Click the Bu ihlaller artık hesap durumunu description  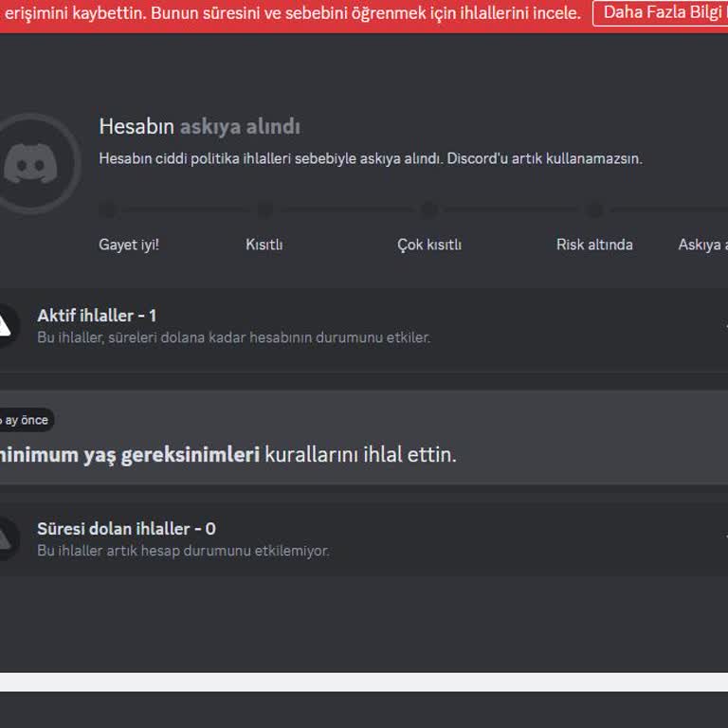(x=183, y=551)
